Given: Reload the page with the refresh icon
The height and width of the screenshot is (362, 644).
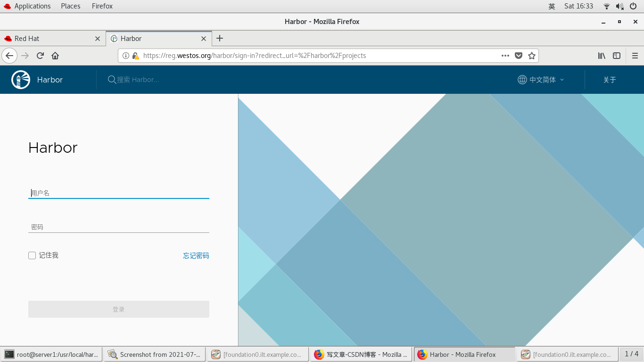Looking at the screenshot, I should (40, 56).
